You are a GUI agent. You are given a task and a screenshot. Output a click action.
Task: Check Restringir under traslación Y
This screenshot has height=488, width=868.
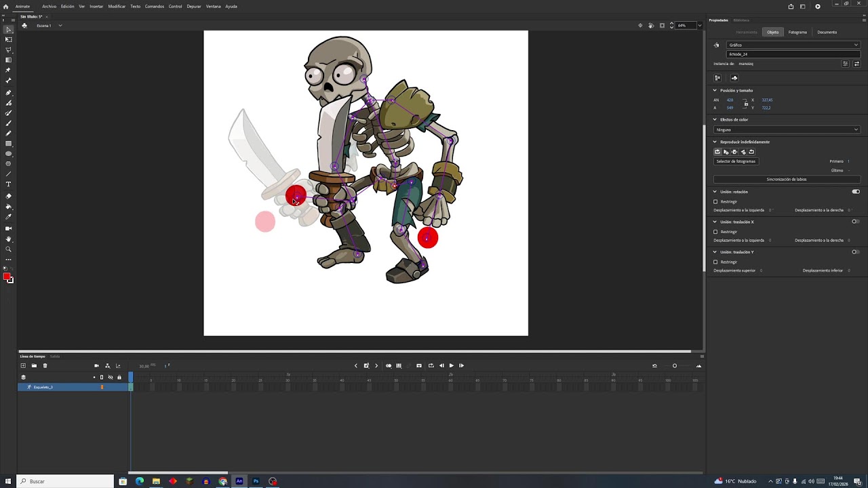[715, 262]
